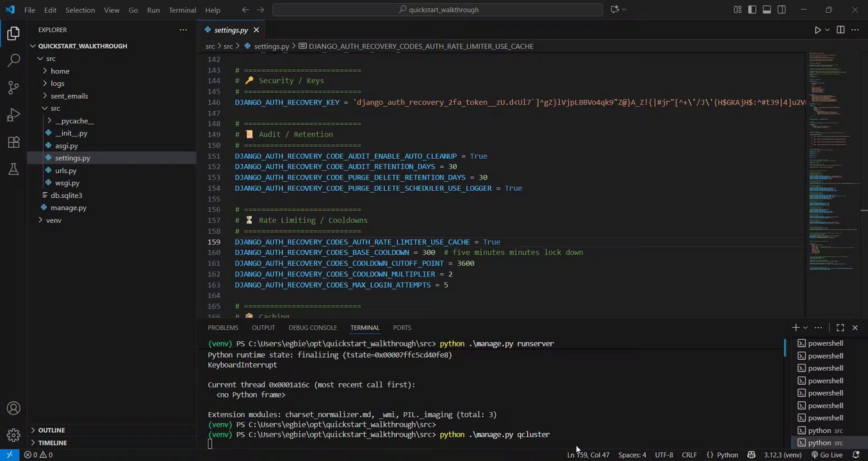This screenshot has width=868, height=461.
Task: Open the Source Control view
Action: click(x=13, y=88)
